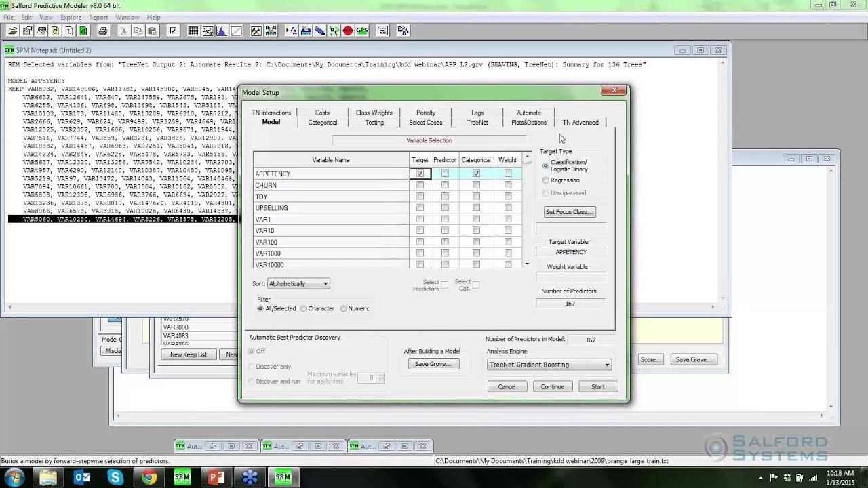Click the New Keep List button
This screenshot has height=488, width=868.
click(x=189, y=354)
